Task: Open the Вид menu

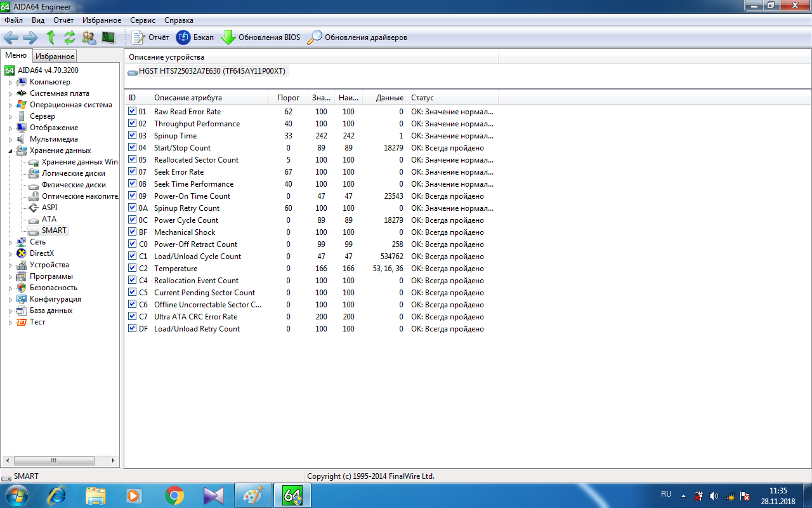Action: pos(38,20)
